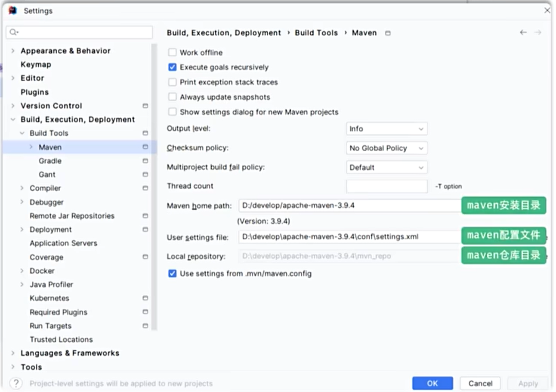The image size is (556, 392).
Task: Click the Cancel button
Action: coord(480,383)
